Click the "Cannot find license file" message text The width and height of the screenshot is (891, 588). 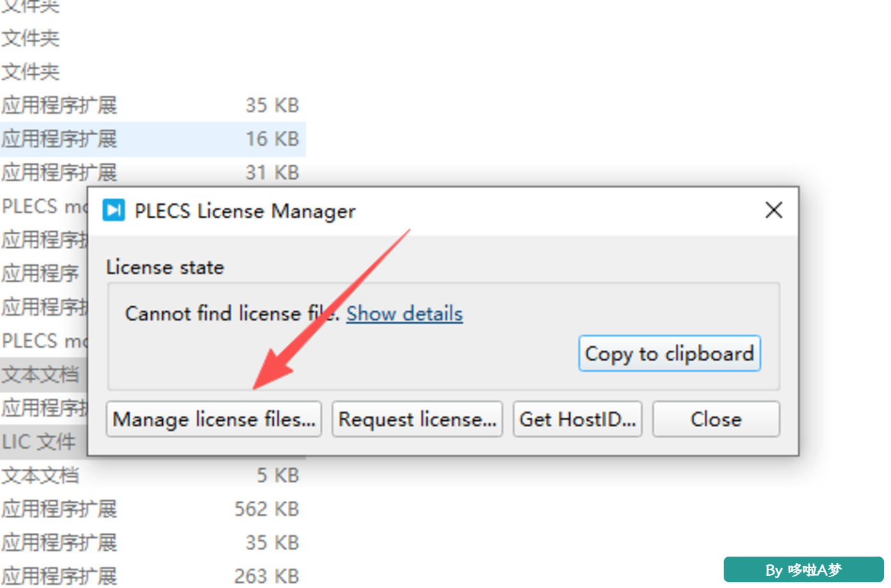pos(232,314)
